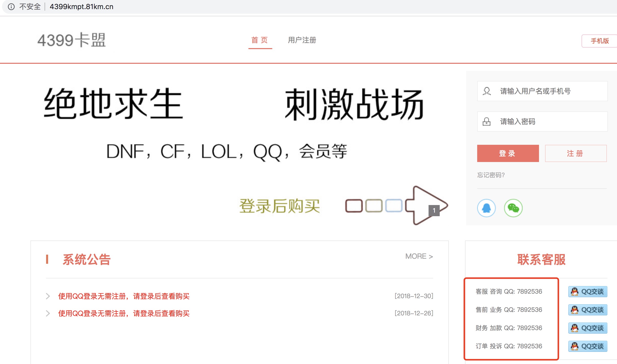The height and width of the screenshot is (364, 617).
Task: Click QQ交谈 icon for 售前 业务
Action: pos(588,310)
